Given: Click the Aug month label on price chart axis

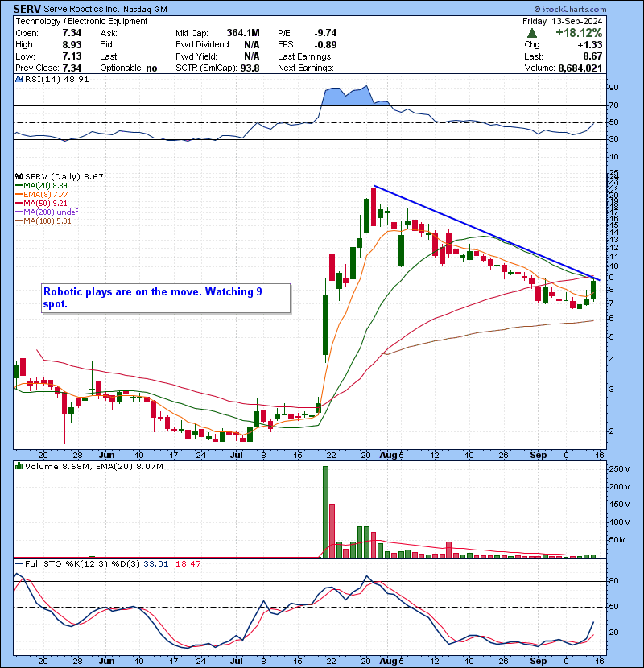Looking at the screenshot, I should [388, 455].
